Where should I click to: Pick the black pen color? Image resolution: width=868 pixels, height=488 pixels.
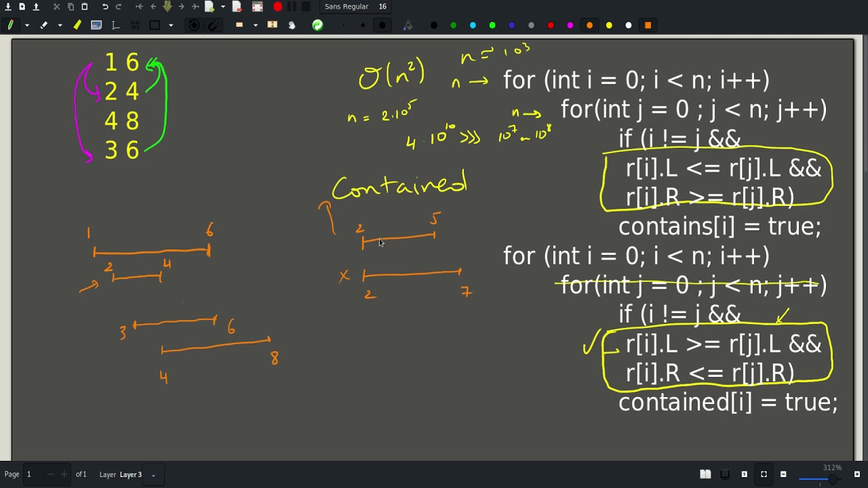[x=434, y=25]
